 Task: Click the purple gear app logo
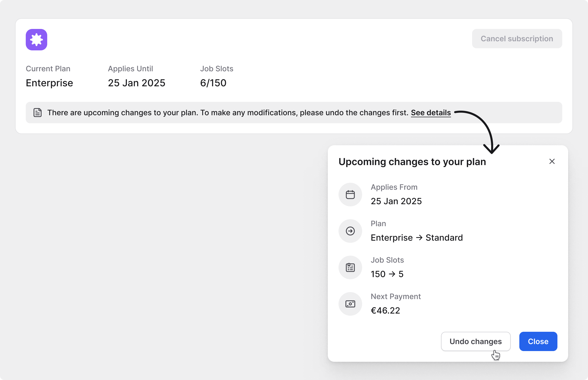pyautogui.click(x=36, y=40)
